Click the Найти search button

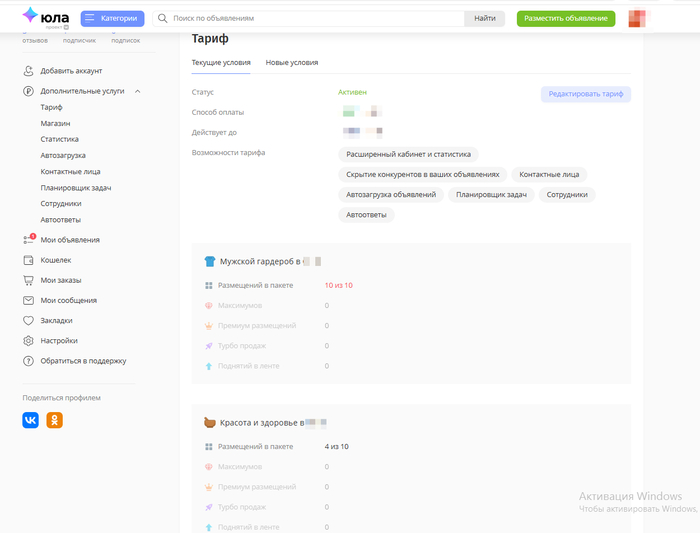pos(485,18)
